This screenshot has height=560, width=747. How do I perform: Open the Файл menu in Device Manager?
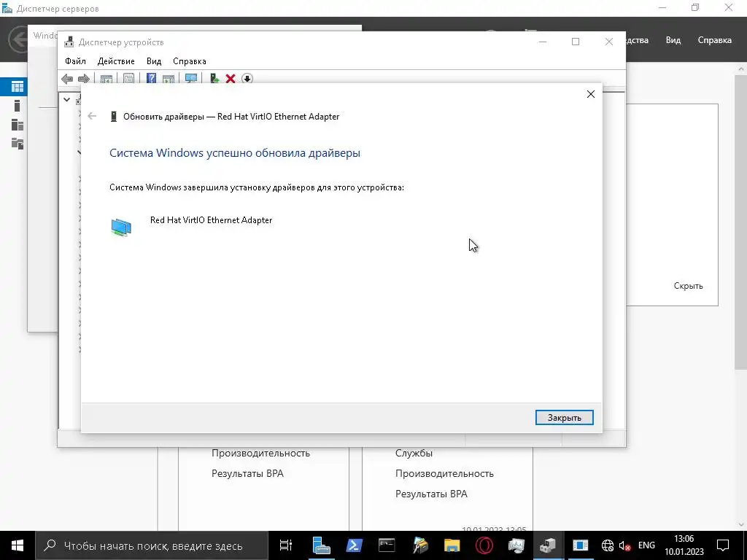(75, 61)
